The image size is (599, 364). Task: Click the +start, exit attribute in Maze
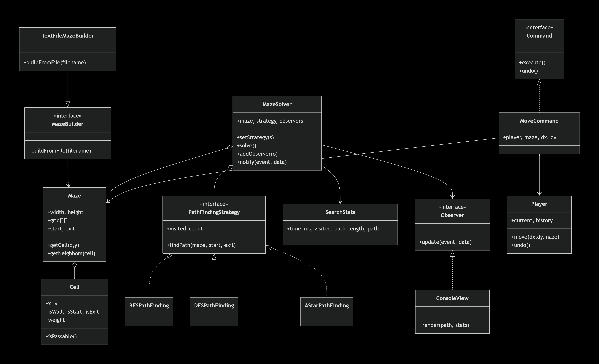pyautogui.click(x=61, y=229)
